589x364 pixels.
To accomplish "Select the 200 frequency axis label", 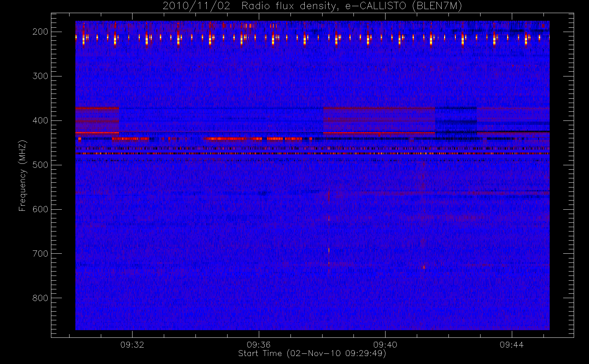I will (x=40, y=32).
